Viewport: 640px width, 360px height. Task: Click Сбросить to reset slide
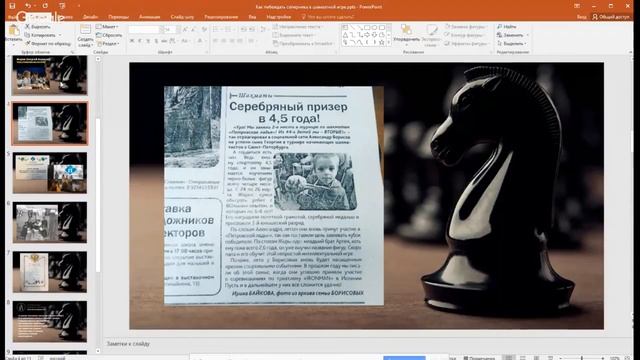click(x=109, y=35)
